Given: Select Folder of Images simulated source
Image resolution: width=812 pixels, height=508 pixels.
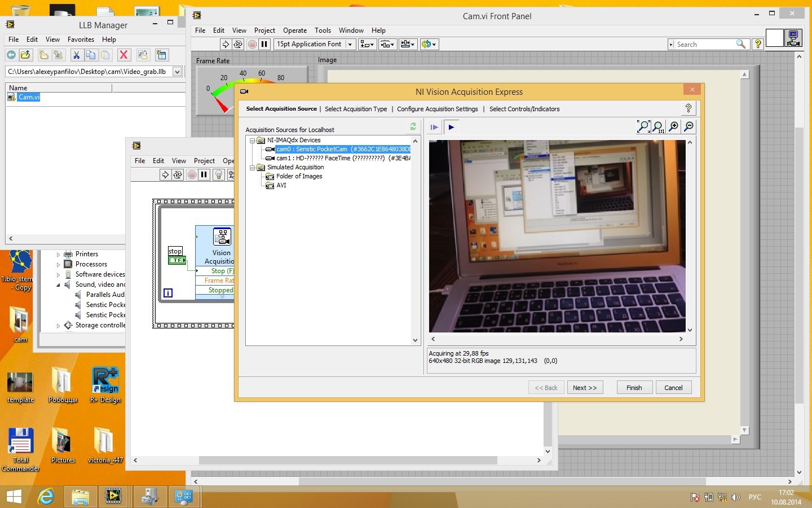Looking at the screenshot, I should [299, 176].
